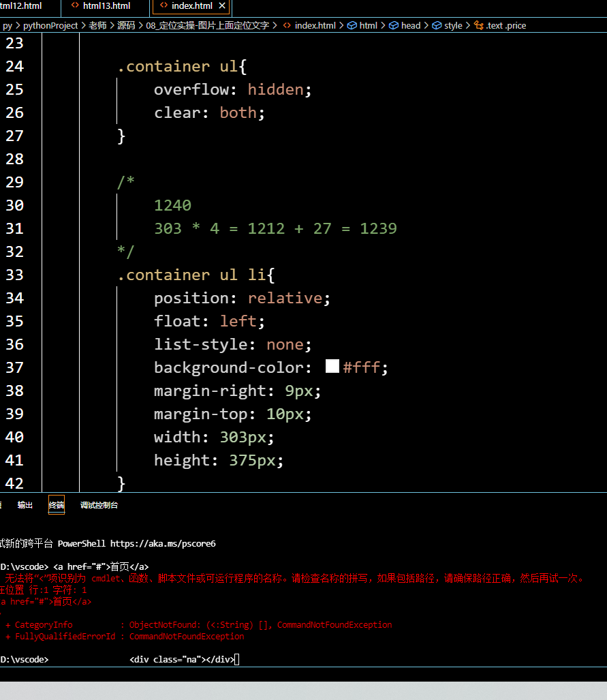Click the index.html tab file icon
This screenshot has width=607, height=700.
pos(164,6)
